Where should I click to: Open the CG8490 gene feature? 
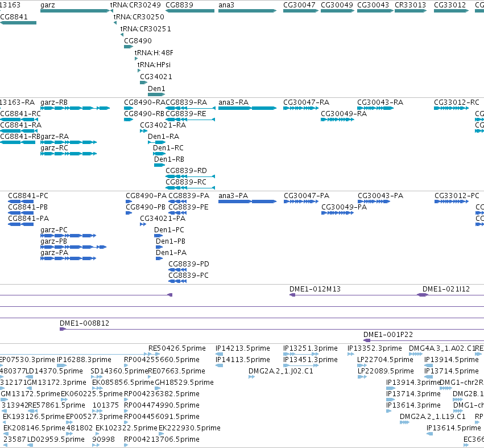[x=129, y=47]
